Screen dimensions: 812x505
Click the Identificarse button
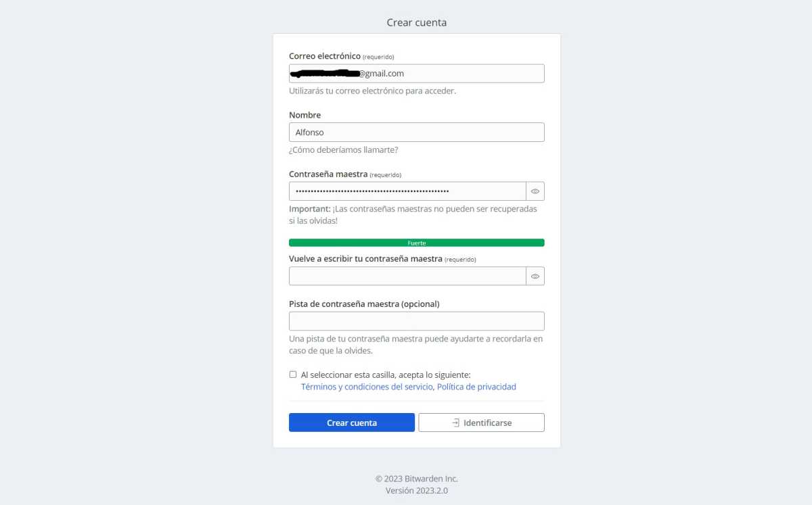(482, 423)
